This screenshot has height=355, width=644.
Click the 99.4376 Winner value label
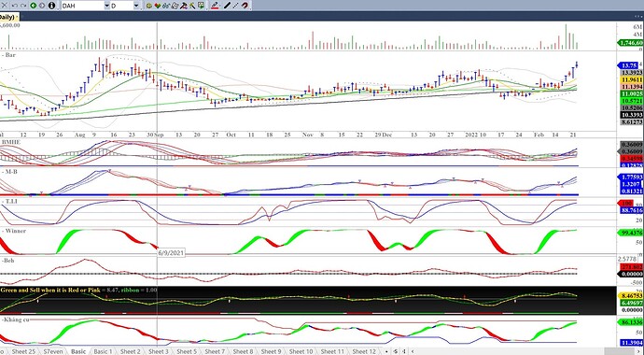[630, 233]
